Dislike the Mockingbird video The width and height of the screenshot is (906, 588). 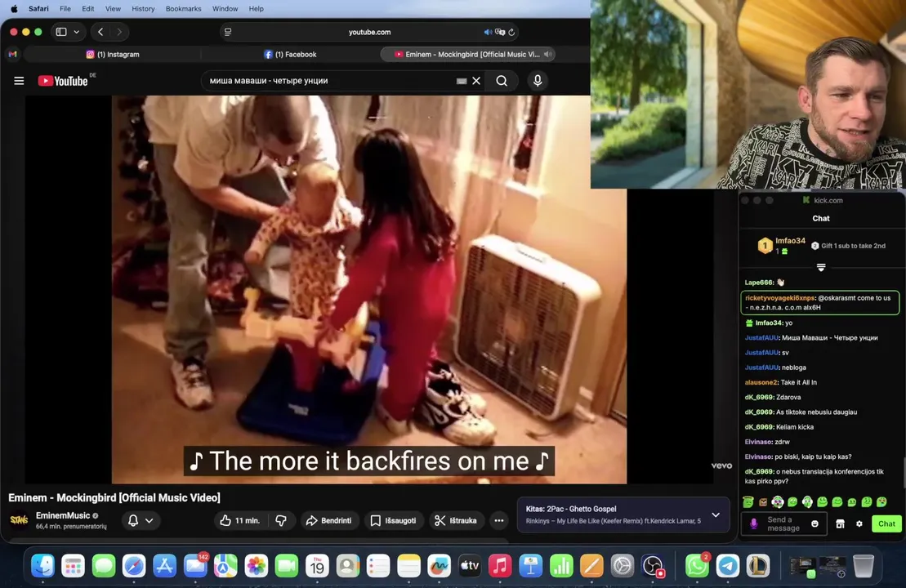click(281, 520)
